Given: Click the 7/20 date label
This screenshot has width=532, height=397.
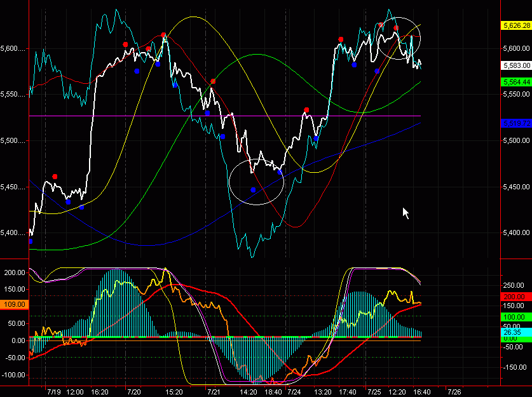Looking at the screenshot, I should click(x=133, y=392).
